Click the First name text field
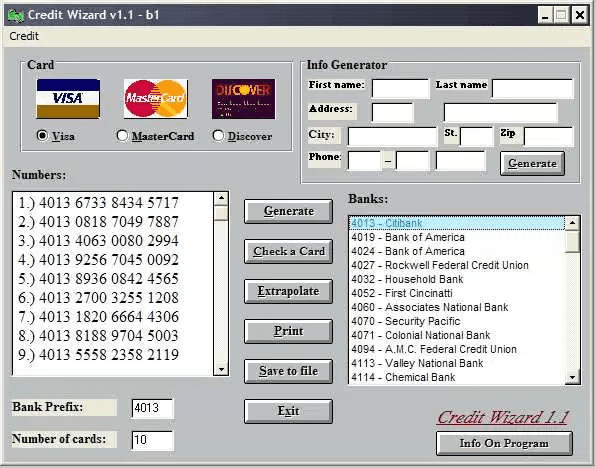This screenshot has width=596, height=468. coord(401,88)
